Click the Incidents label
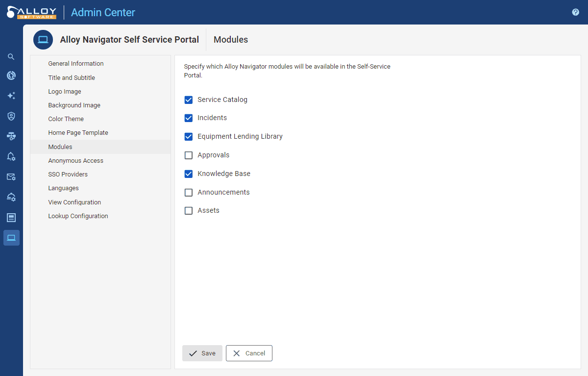Viewport: 588px width, 376px height. (x=212, y=118)
